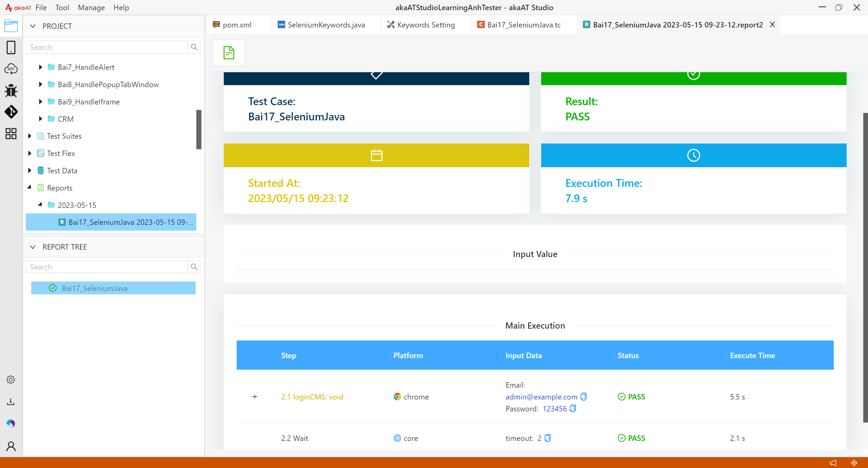Viewport: 868px width, 468px height.
Task: Click the project tree vertical scrollbar
Action: point(199,129)
